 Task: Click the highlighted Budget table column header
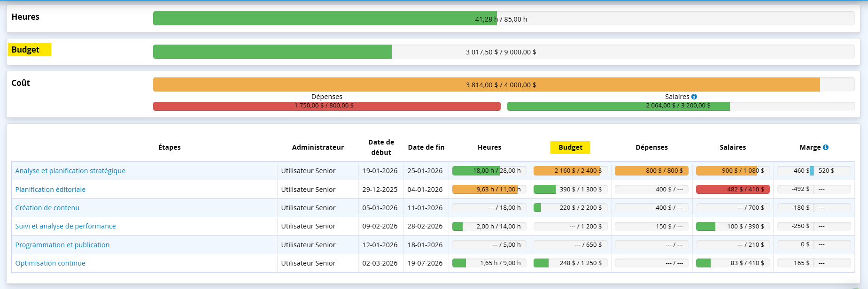[570, 147]
